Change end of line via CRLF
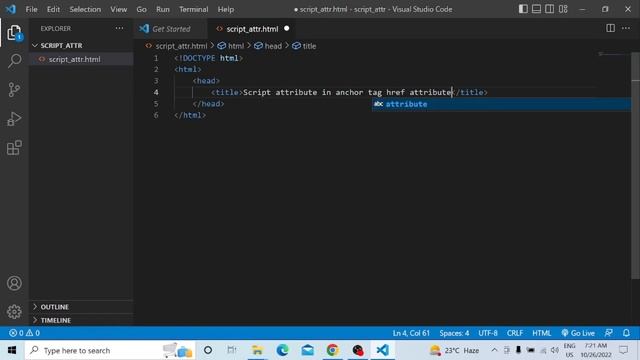Screen dimensions: 640x360 [515, 333]
